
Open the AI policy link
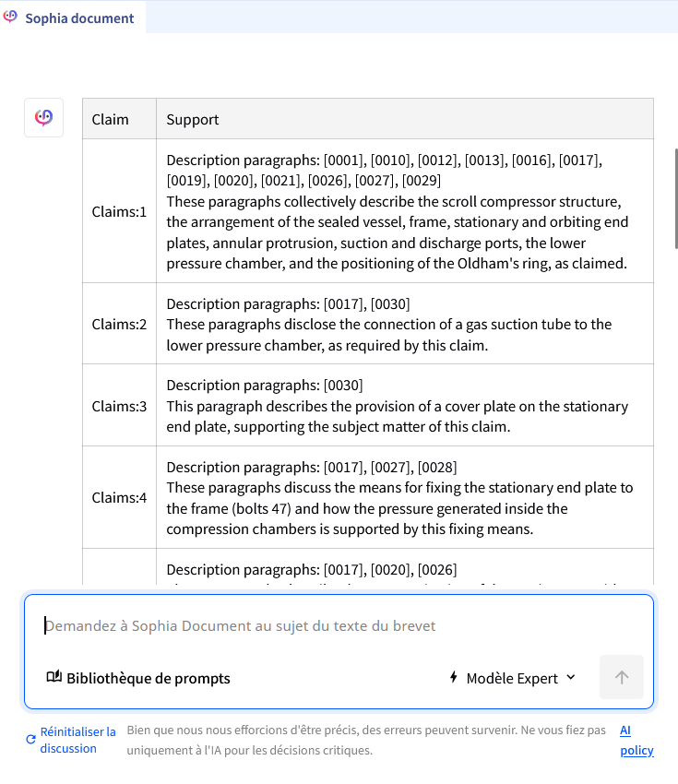(636, 740)
